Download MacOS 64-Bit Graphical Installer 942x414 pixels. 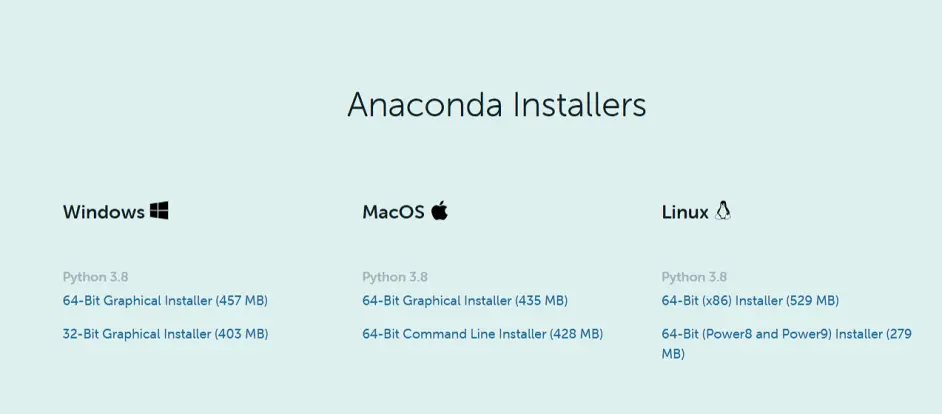(464, 301)
